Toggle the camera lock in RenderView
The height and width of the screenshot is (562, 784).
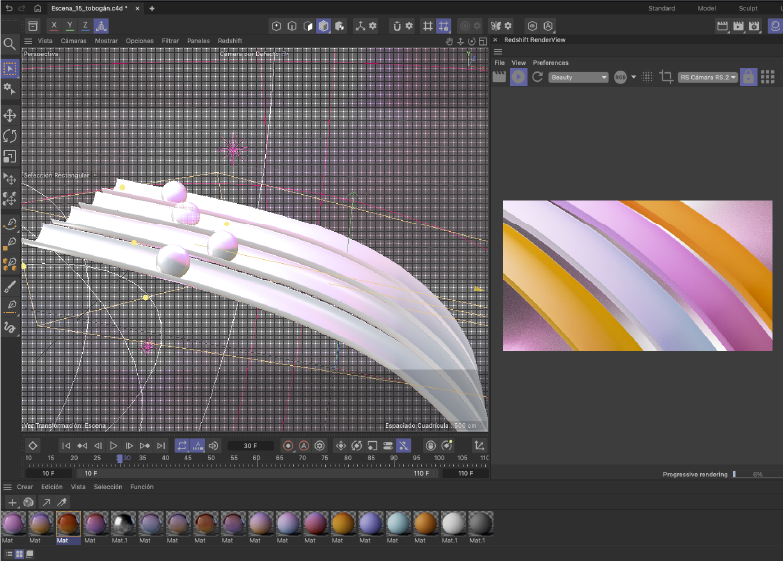coord(748,77)
